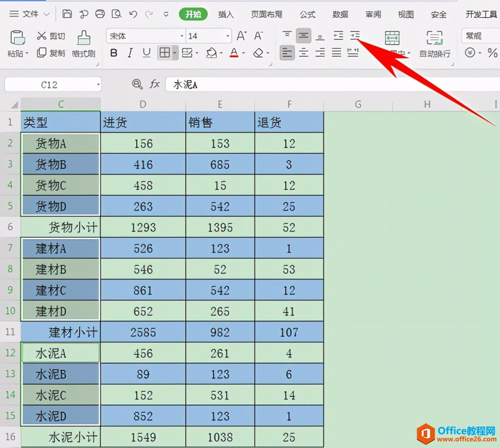Image resolution: width=500 pixels, height=448 pixels.
Task: Expand the name box dropdown arrow
Action: [98, 85]
